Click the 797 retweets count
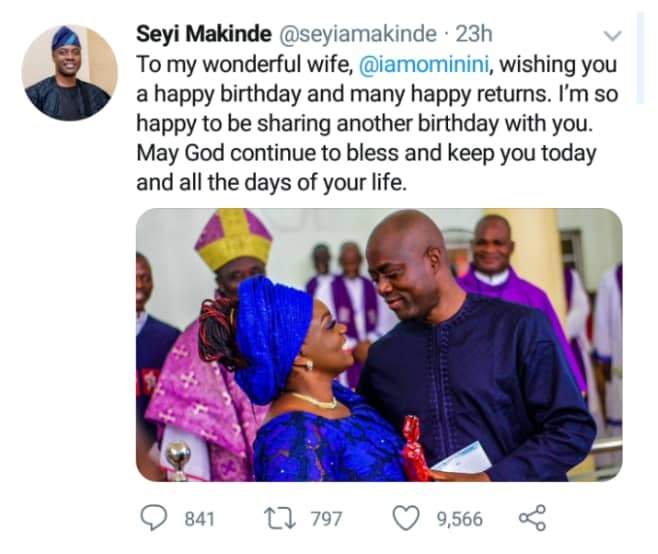 (x=326, y=519)
